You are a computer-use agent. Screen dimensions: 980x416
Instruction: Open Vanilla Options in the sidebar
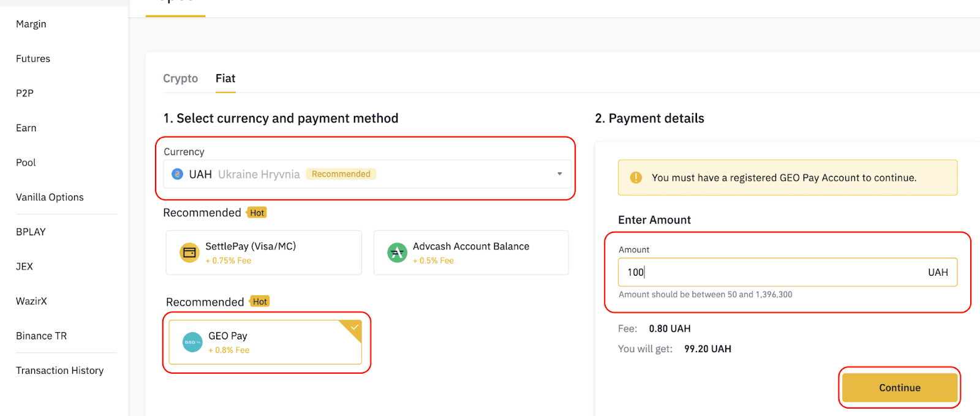tap(50, 197)
